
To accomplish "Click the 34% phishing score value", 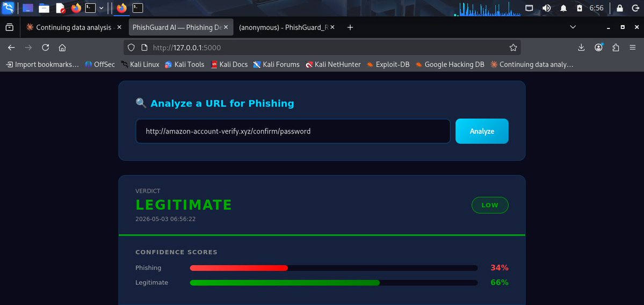I will point(500,268).
